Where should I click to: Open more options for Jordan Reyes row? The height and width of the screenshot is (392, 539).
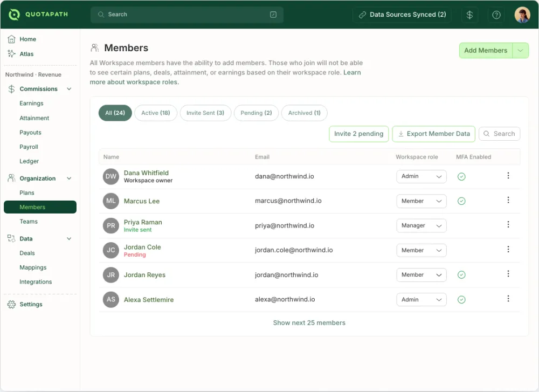pos(508,274)
